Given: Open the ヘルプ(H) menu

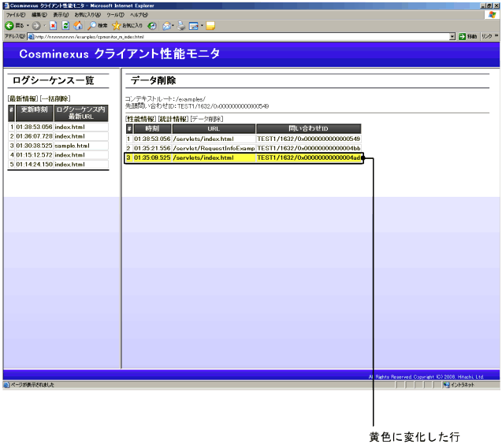Looking at the screenshot, I should (139, 15).
